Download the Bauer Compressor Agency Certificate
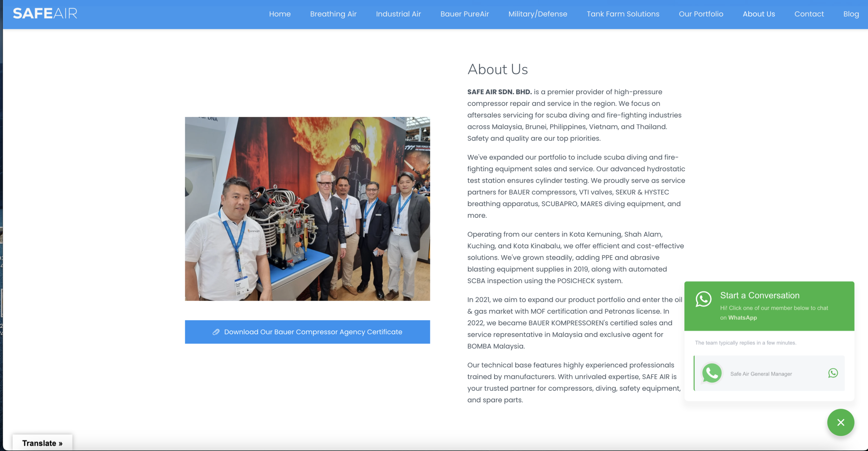This screenshot has width=868, height=451. (307, 332)
